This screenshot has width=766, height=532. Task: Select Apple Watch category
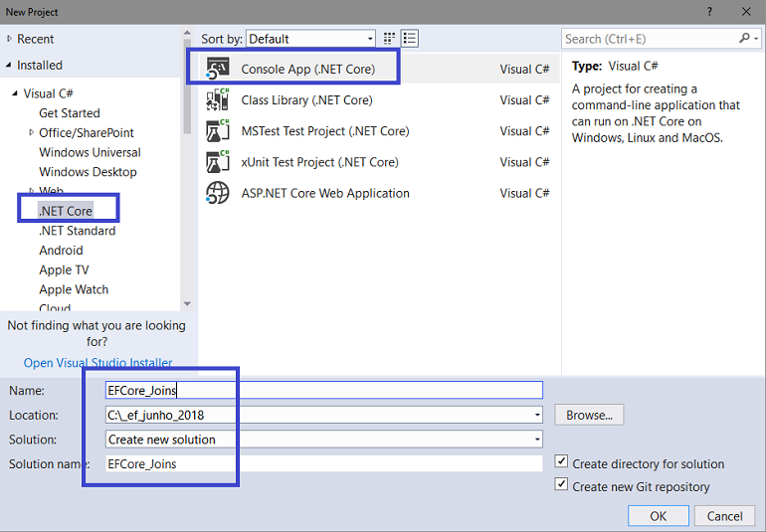click(74, 289)
